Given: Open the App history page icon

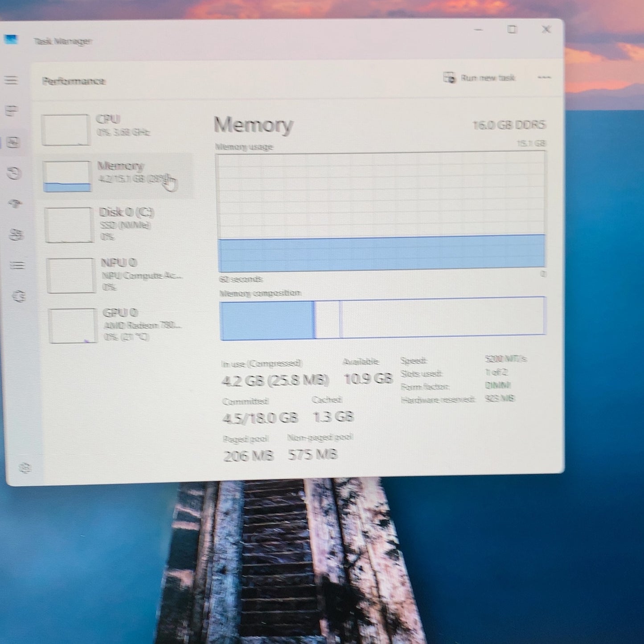Looking at the screenshot, I should 14,173.
